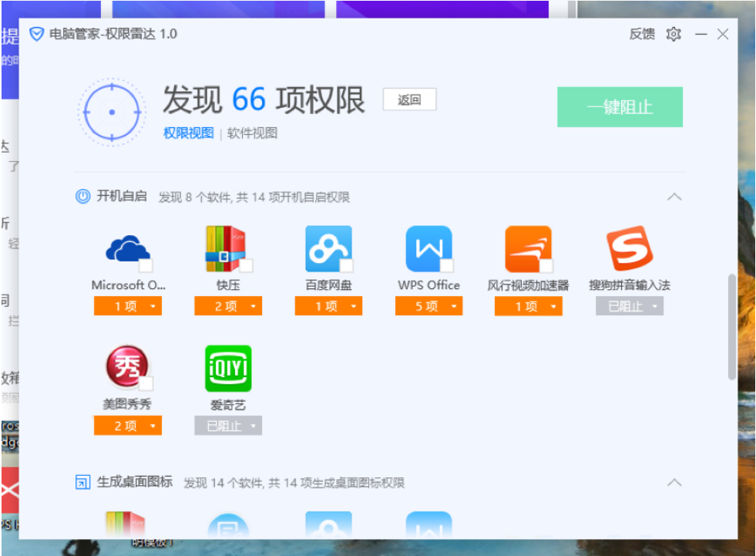Open the 已阻止 dropdown under 爱奇艺

228,426
